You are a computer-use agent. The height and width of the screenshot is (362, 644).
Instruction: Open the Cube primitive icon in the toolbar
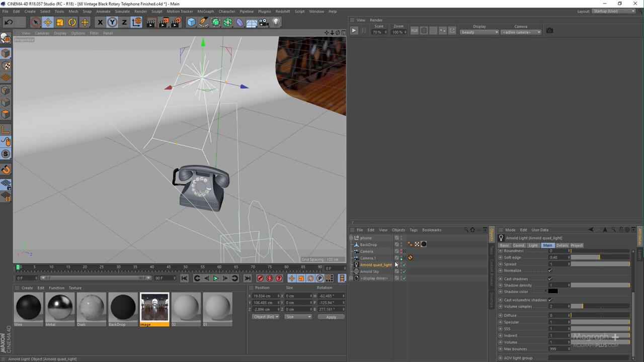pyautogui.click(x=192, y=22)
